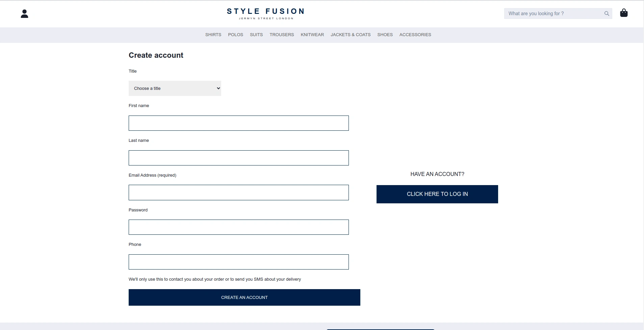This screenshot has width=644, height=330.
Task: Open the shopping bag icon
Action: coord(624,13)
